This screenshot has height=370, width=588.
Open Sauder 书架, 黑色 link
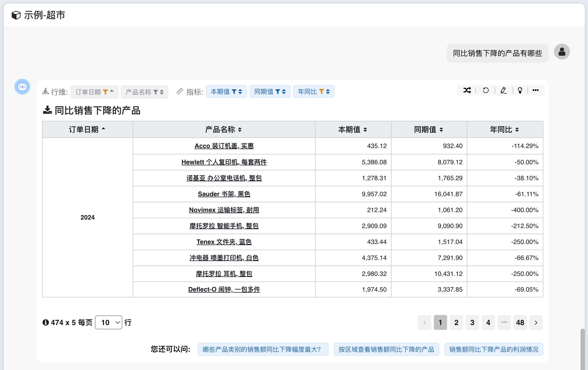click(224, 194)
